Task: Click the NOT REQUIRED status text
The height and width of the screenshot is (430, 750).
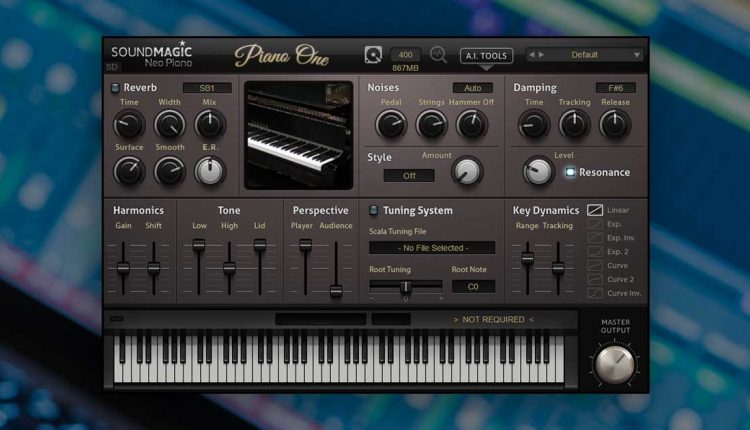Action: tap(493, 319)
